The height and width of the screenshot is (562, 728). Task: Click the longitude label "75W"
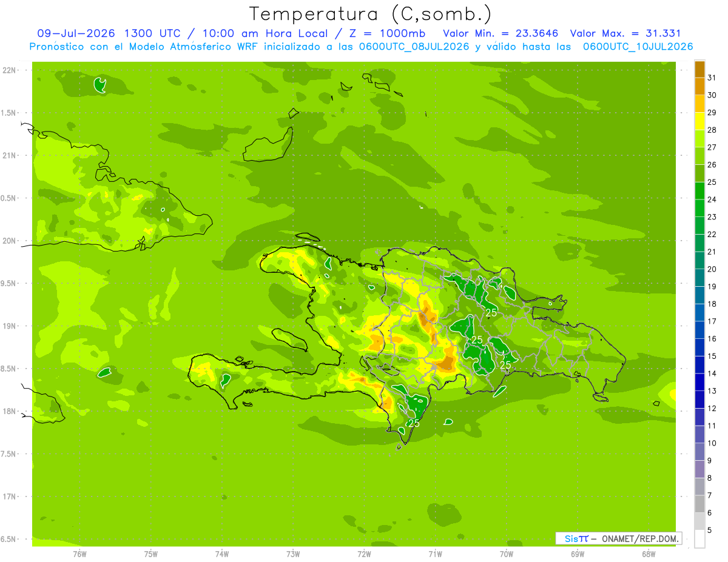point(150,554)
